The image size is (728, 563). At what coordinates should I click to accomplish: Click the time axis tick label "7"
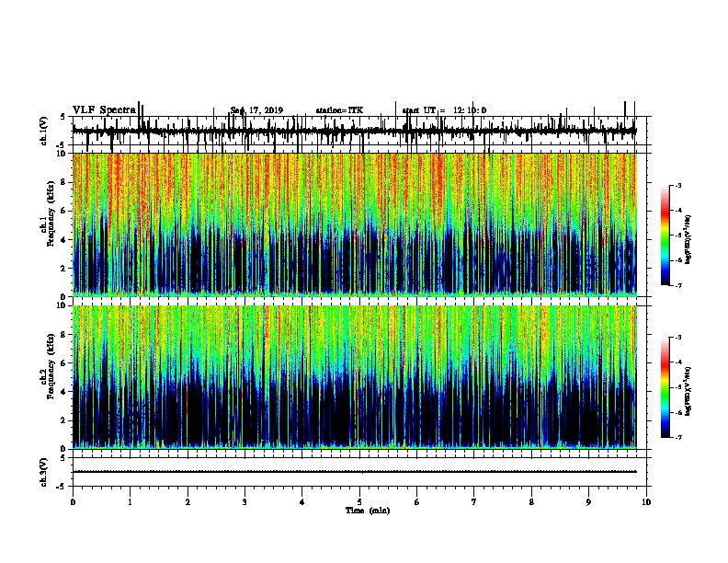474,502
